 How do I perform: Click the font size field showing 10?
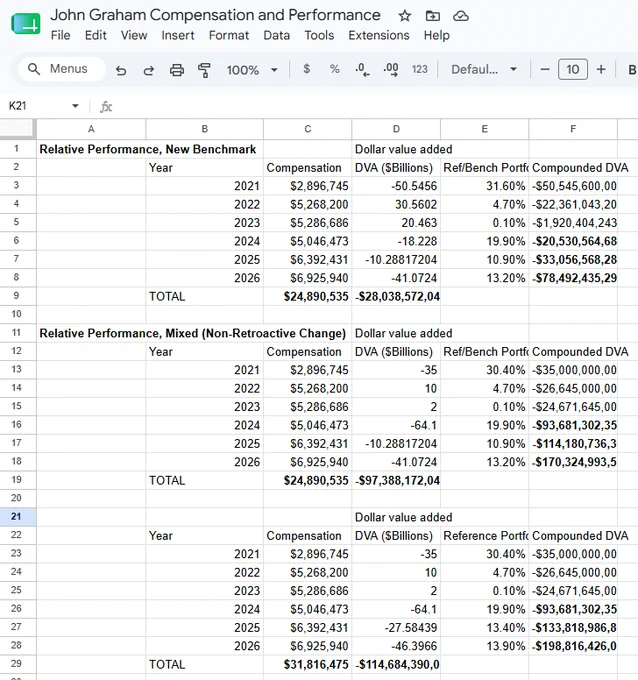573,69
